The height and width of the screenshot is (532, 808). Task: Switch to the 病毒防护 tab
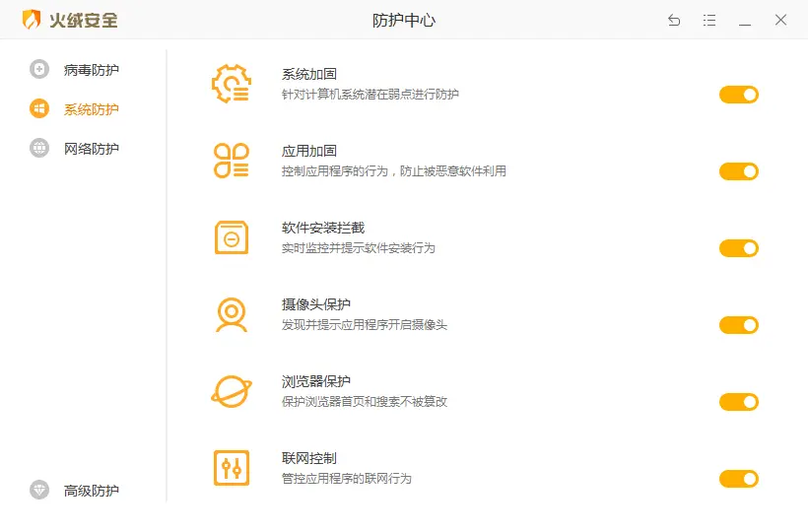pos(91,70)
